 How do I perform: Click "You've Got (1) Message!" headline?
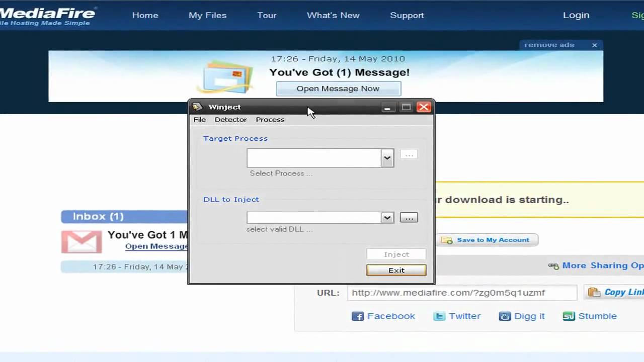[x=339, y=72]
